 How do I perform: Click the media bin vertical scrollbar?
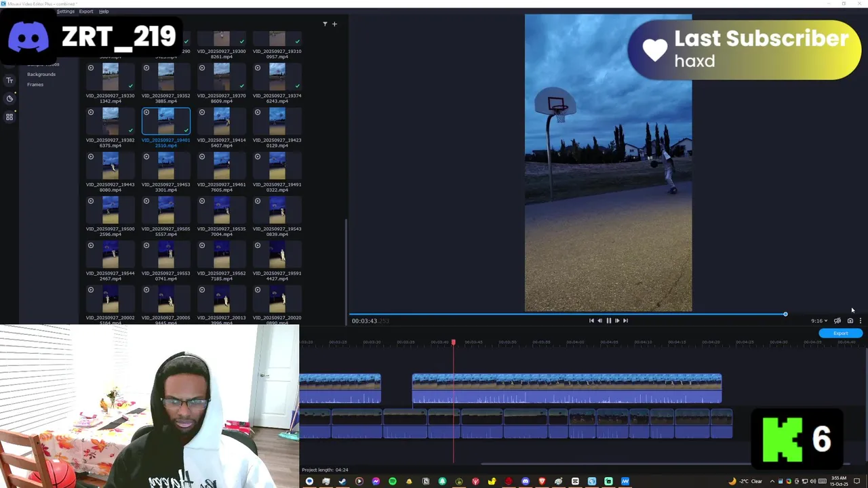click(347, 271)
